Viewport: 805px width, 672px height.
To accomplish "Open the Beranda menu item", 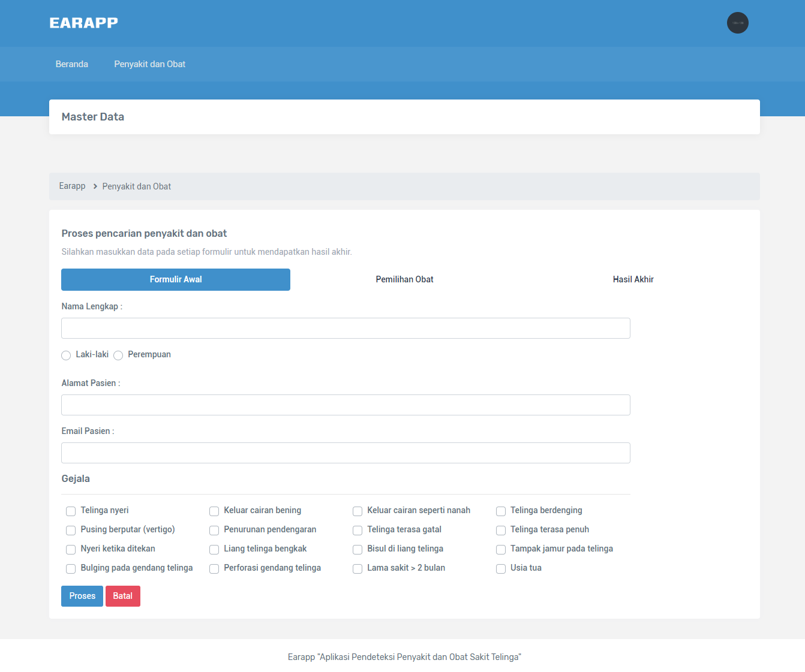I will (x=71, y=64).
